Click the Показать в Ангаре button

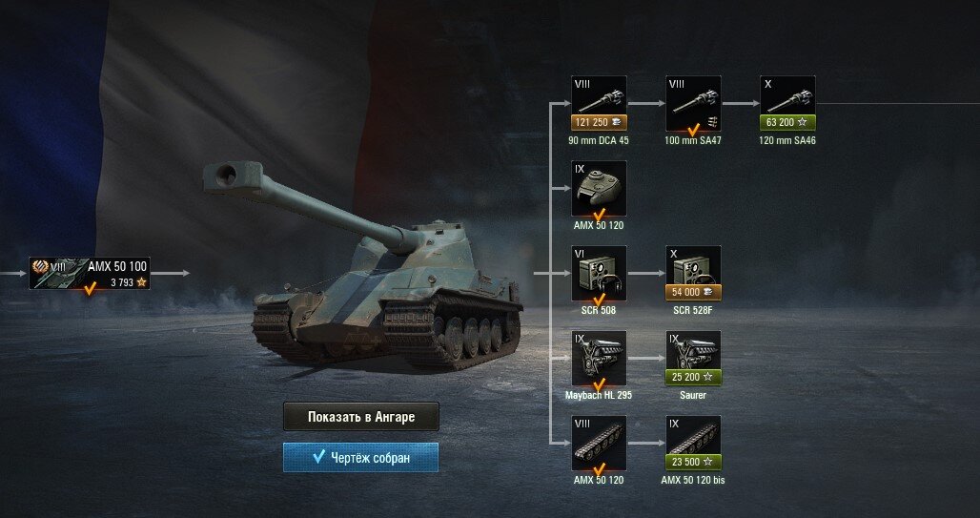click(x=361, y=417)
